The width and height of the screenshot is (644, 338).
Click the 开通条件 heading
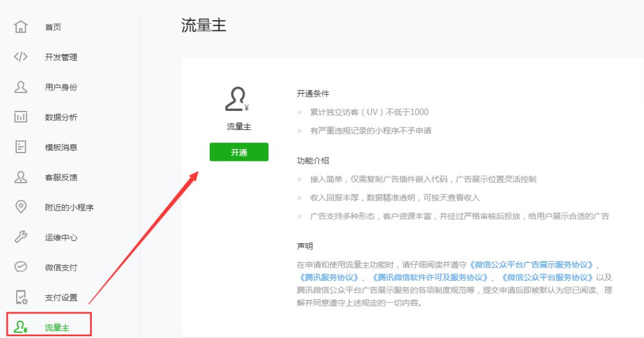[313, 94]
